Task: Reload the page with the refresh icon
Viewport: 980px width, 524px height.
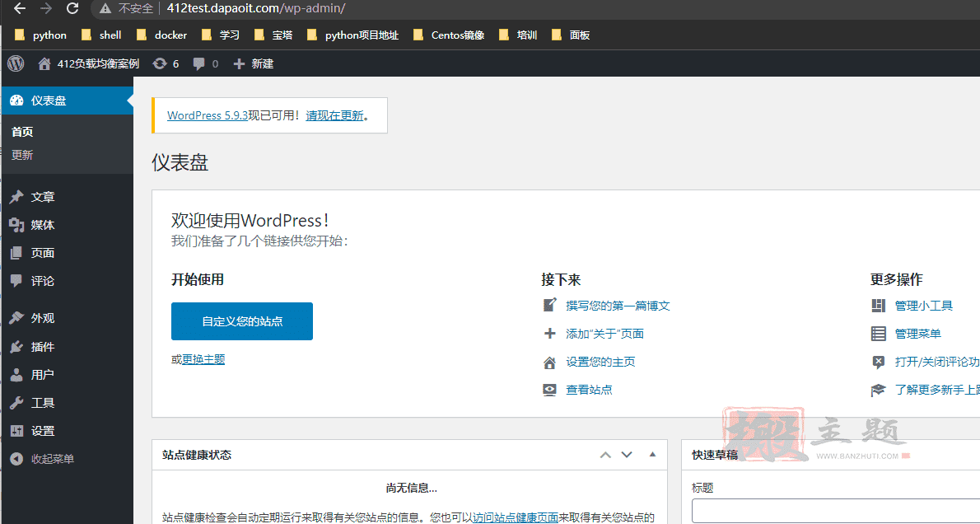Action: click(72, 9)
